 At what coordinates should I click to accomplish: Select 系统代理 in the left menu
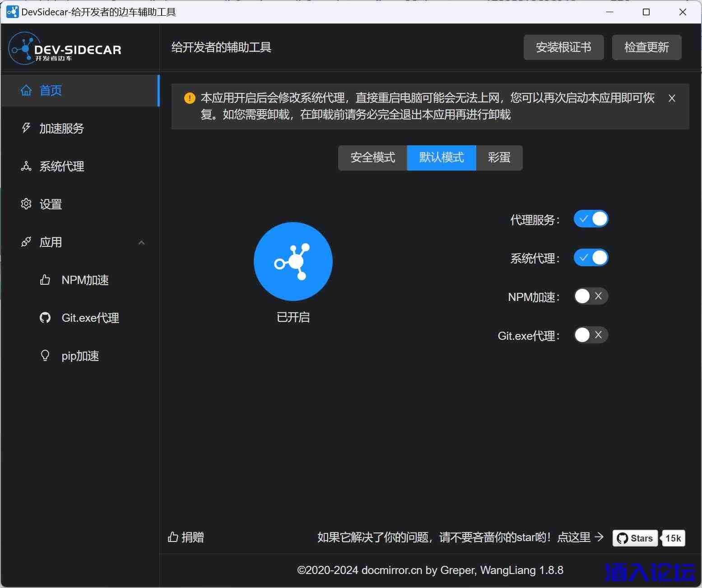click(61, 167)
